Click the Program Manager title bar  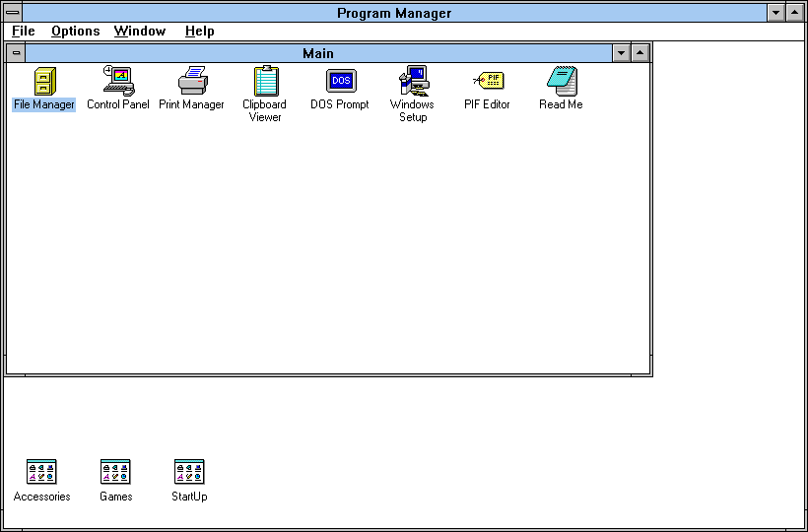click(394, 13)
